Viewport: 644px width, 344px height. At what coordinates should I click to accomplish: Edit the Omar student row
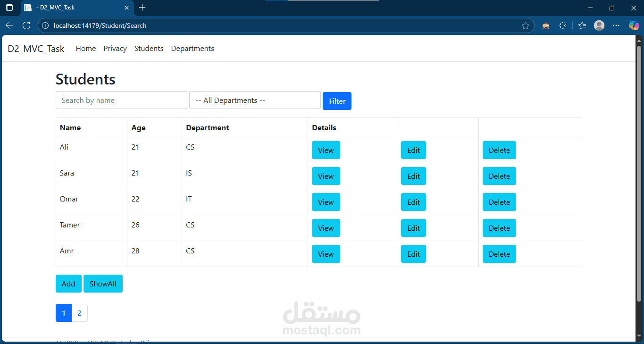pyautogui.click(x=413, y=202)
